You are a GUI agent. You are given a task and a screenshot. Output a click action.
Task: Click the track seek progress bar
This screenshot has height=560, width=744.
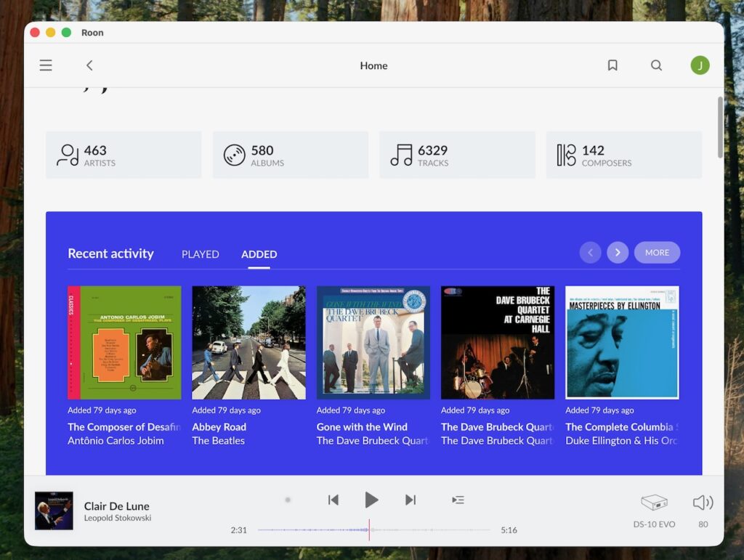[372, 530]
